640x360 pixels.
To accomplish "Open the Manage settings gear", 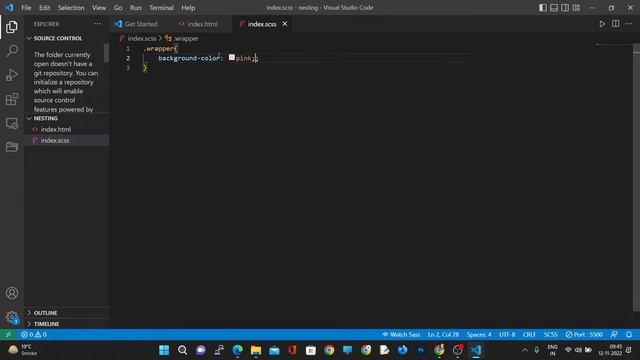I will (x=12, y=317).
